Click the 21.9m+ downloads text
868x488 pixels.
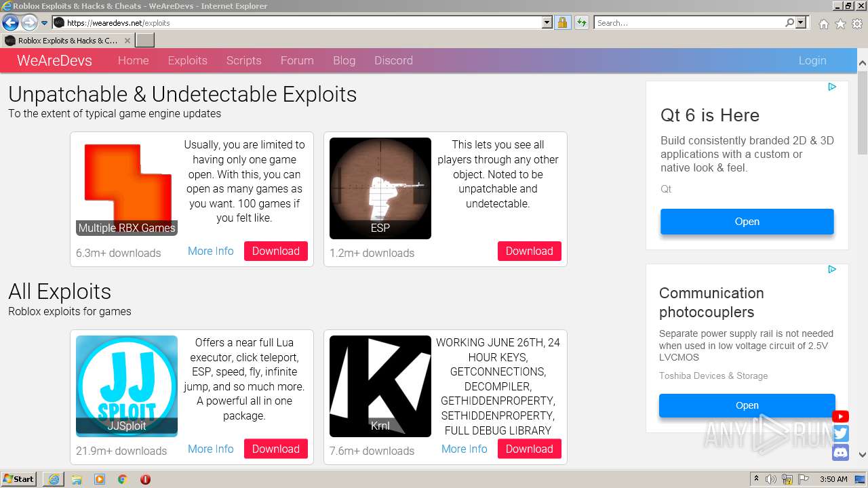coord(121,451)
